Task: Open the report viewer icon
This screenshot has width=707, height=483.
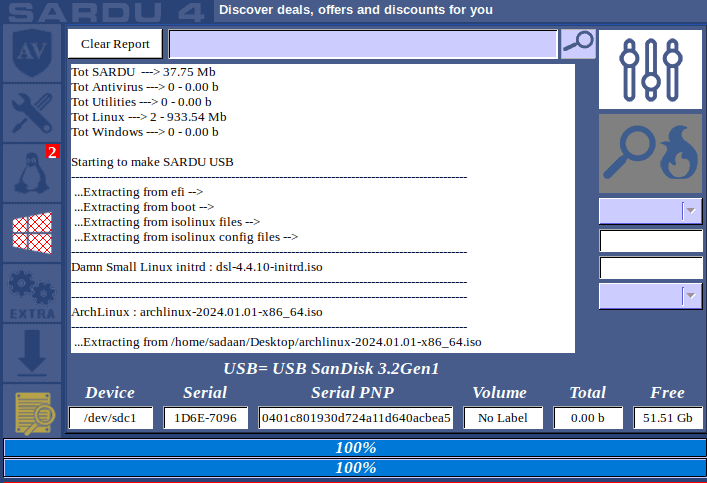Action: (32, 411)
